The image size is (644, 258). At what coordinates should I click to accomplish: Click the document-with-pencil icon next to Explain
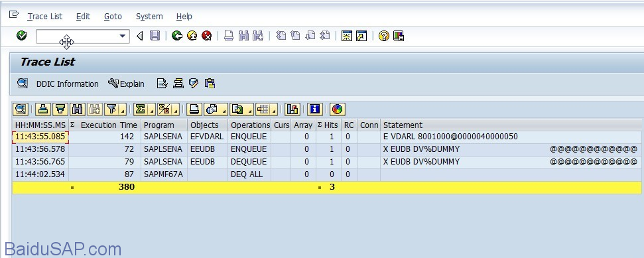click(162, 84)
